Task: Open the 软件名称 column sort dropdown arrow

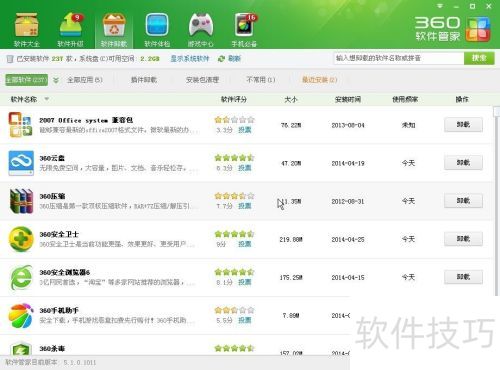Action: [x=47, y=99]
